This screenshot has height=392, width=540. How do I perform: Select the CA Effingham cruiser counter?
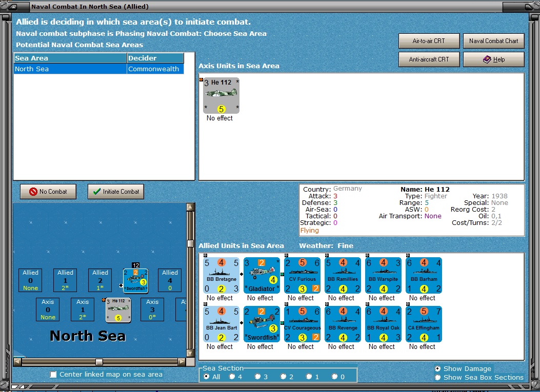click(x=424, y=324)
